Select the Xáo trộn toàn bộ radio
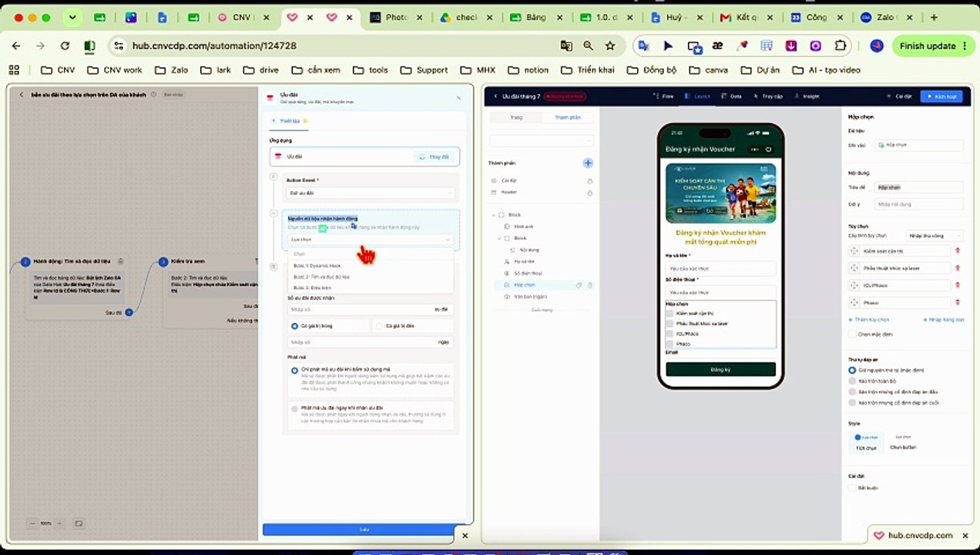The image size is (980, 555). click(852, 381)
